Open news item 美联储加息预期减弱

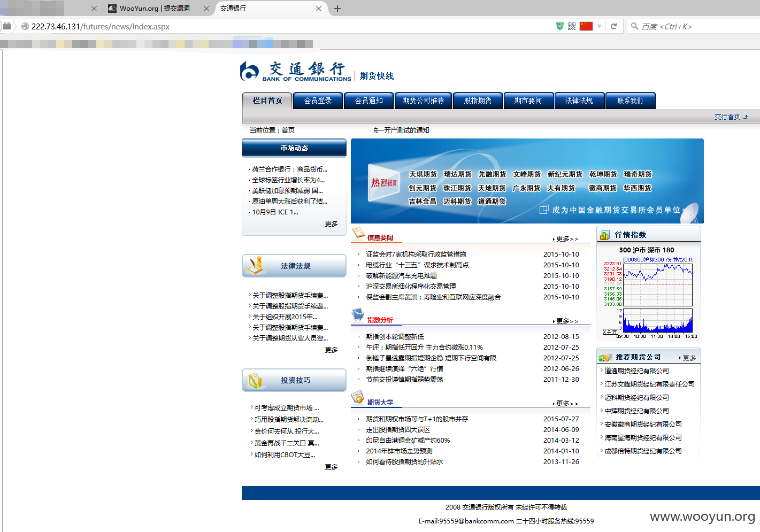287,190
